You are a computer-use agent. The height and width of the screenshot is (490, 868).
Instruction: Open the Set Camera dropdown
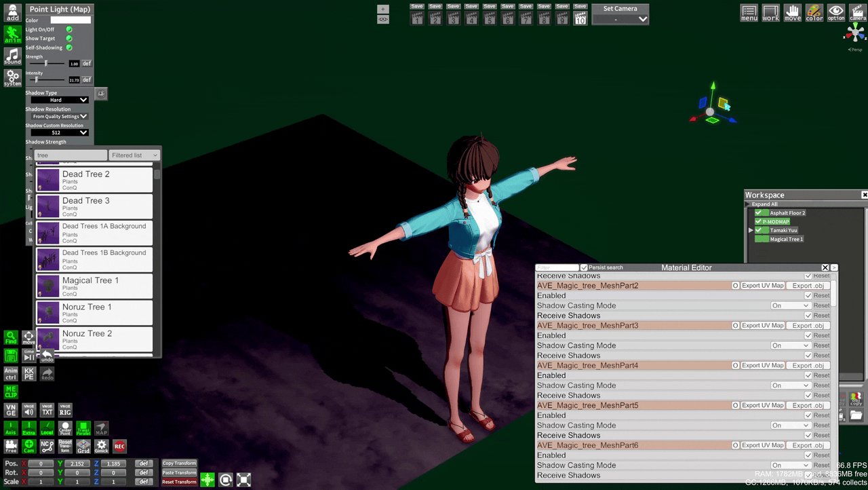point(620,18)
